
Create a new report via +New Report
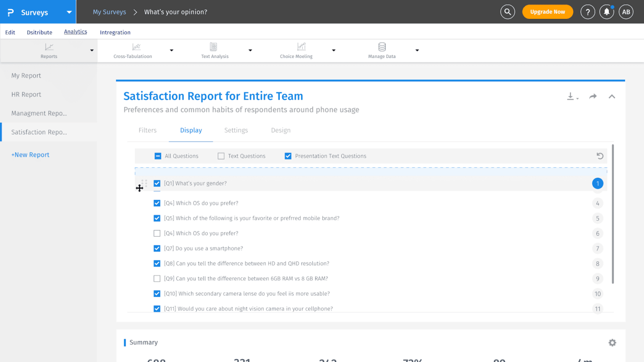tap(30, 154)
